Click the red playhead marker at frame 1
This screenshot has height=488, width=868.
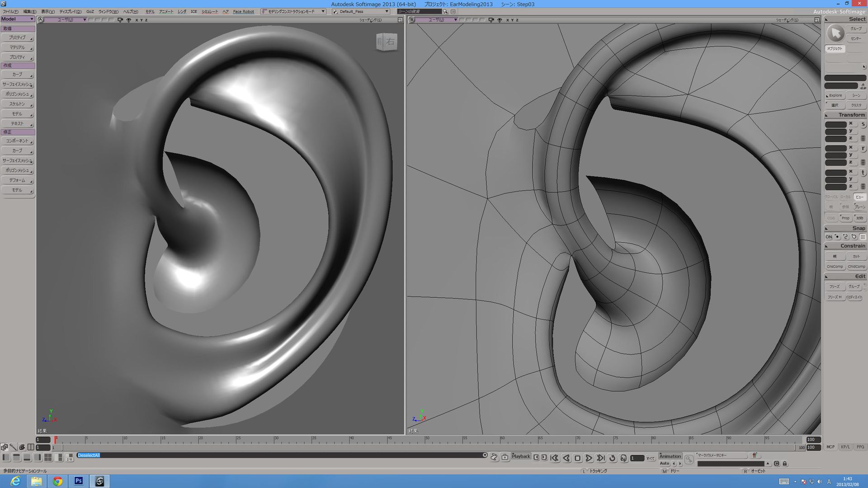tap(55, 439)
